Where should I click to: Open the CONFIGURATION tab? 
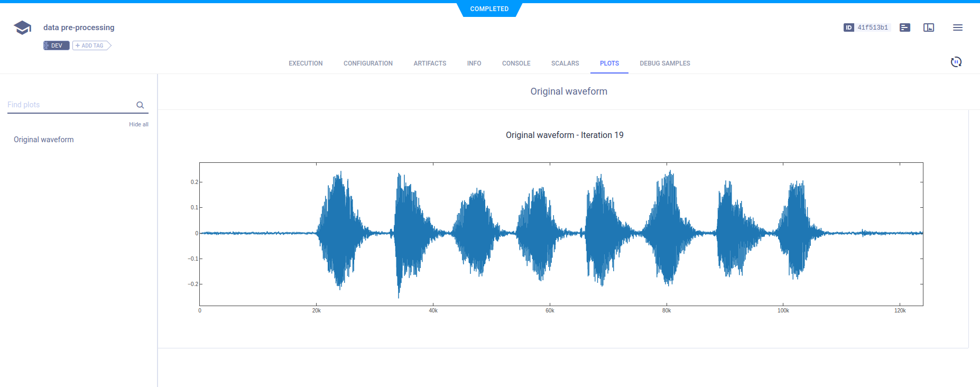(x=368, y=63)
